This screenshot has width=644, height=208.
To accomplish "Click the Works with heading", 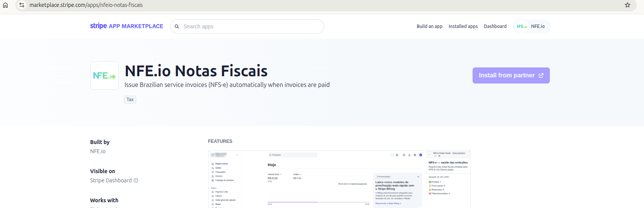I will [x=104, y=200].
